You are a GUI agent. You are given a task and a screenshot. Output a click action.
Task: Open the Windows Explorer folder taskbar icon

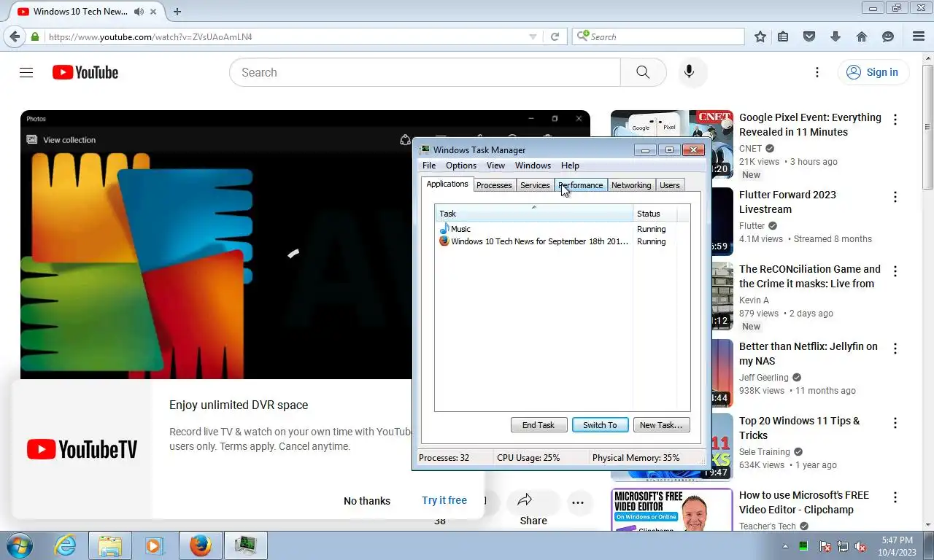point(110,545)
